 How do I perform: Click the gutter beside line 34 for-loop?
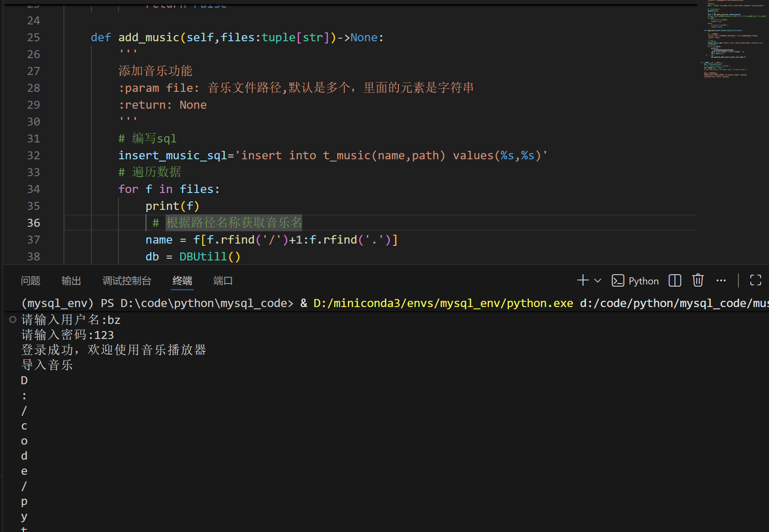coord(33,189)
